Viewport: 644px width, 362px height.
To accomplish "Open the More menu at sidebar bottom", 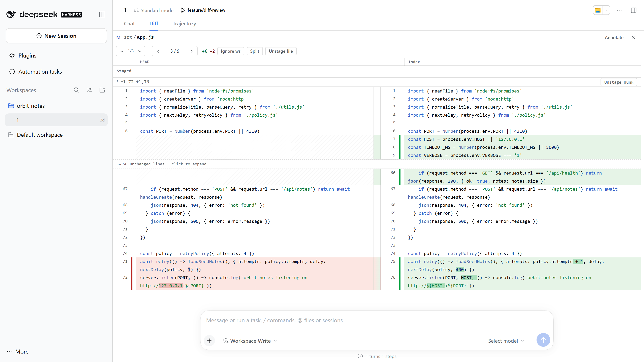I will click(x=18, y=352).
